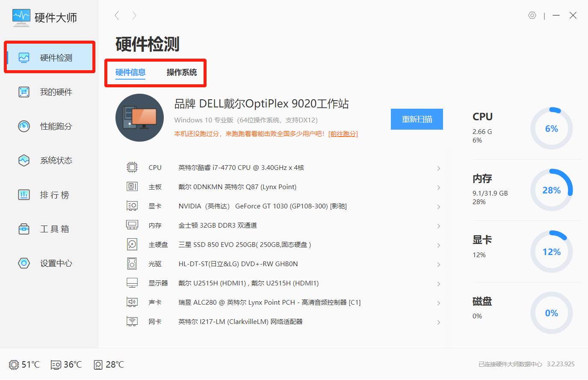
Task: Click the 网卡 network card icon
Action: pos(132,321)
